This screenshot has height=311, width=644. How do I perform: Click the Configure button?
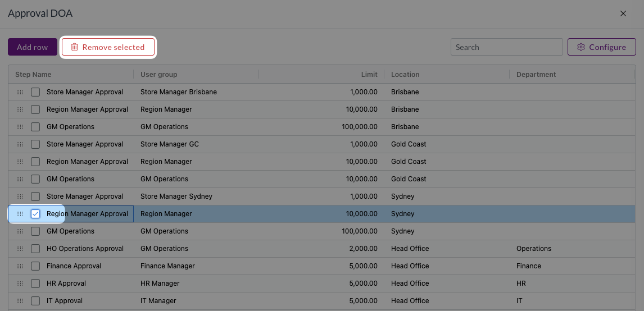[602, 47]
